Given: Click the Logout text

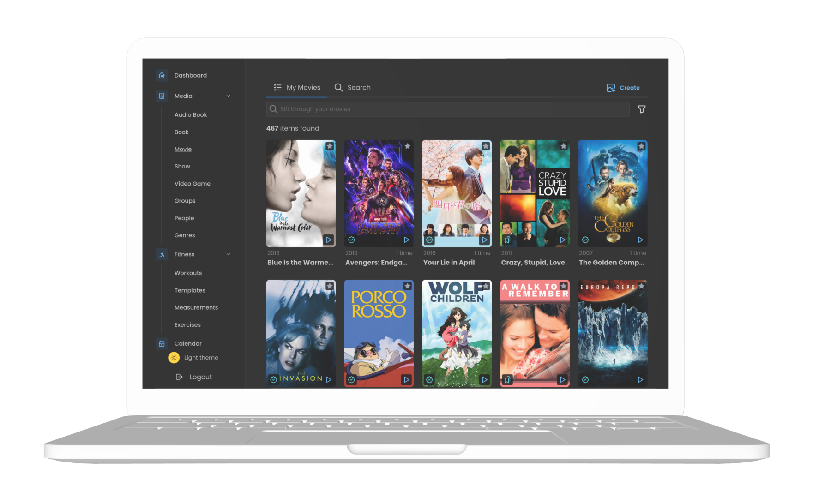Looking at the screenshot, I should click(201, 377).
